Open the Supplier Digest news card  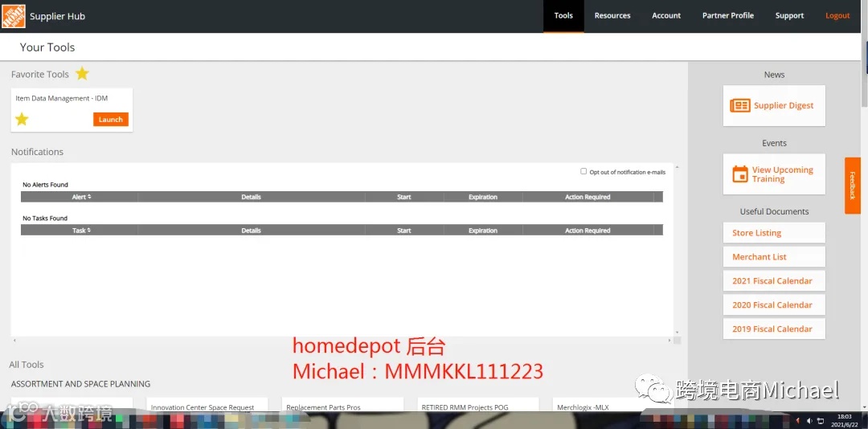pyautogui.click(x=774, y=105)
